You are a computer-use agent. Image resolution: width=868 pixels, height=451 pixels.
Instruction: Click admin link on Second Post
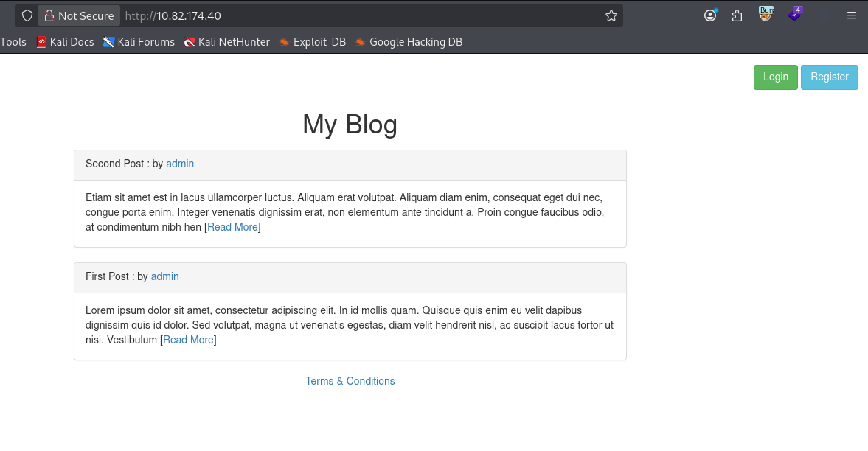[x=180, y=164]
